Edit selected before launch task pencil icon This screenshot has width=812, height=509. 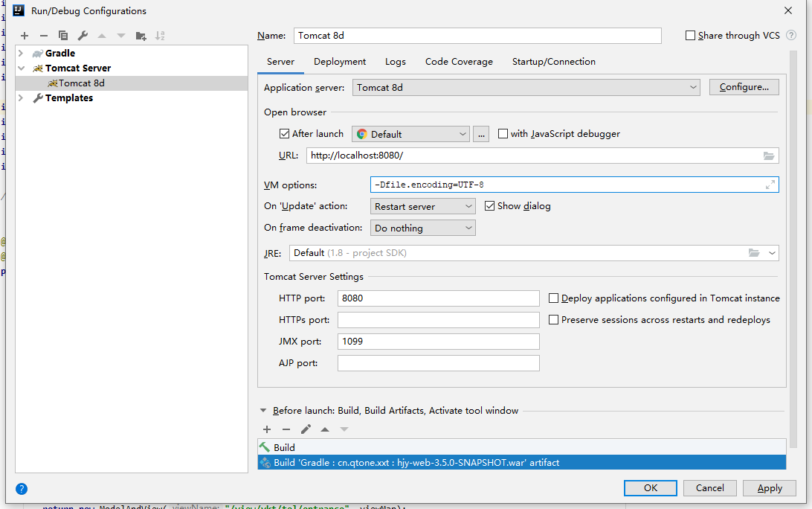(306, 429)
